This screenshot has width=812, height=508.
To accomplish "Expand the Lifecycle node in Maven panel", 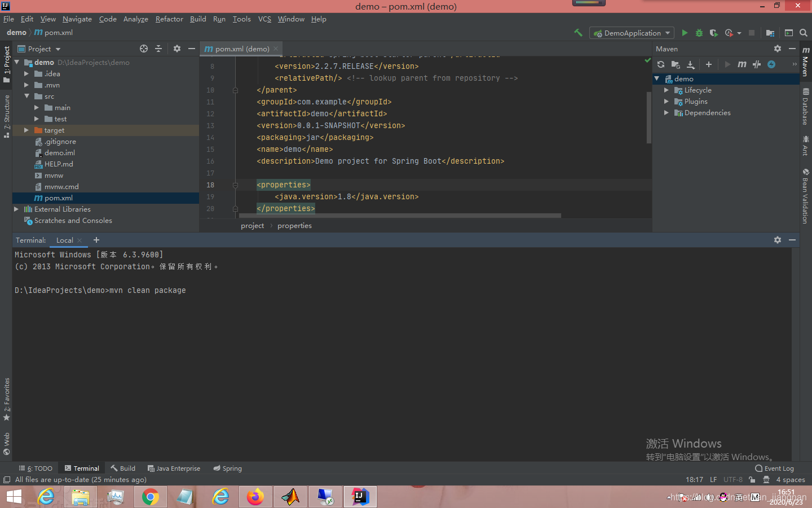I will click(x=667, y=90).
